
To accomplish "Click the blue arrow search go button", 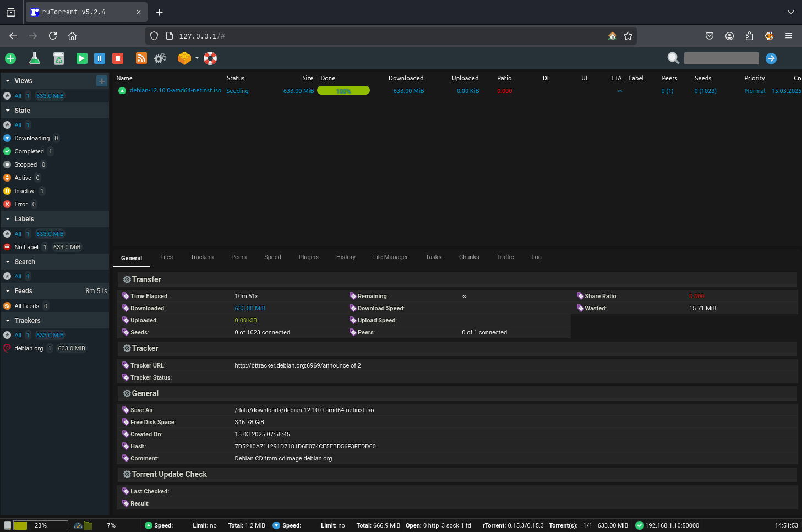I will point(771,58).
